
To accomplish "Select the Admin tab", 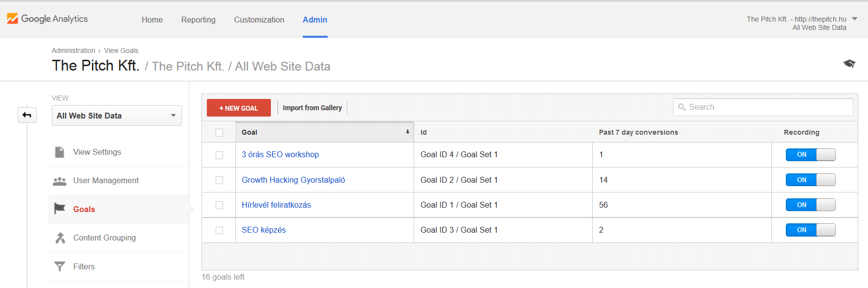I will pos(315,20).
